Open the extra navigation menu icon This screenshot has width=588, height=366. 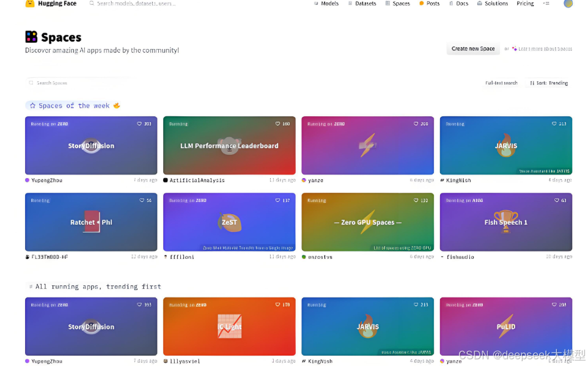coord(546,4)
